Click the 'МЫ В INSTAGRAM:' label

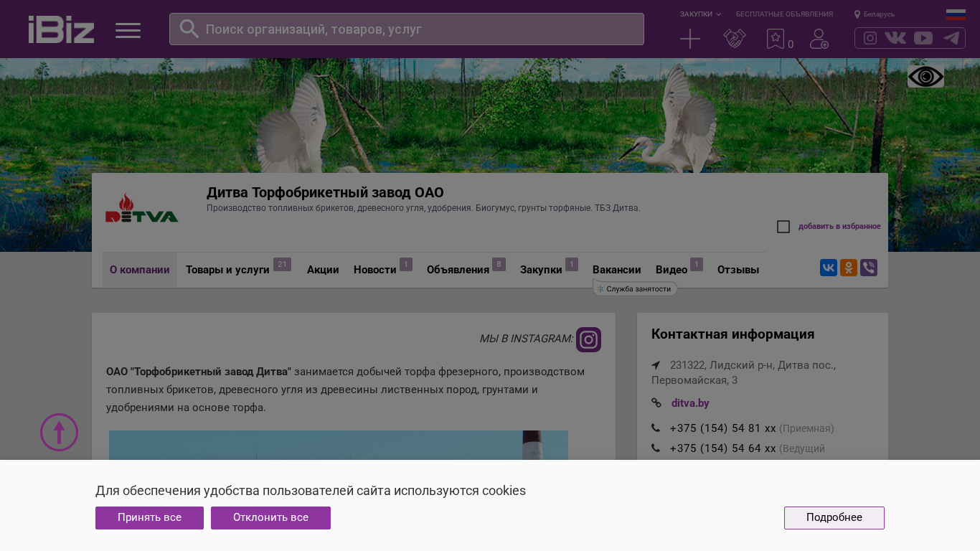[x=526, y=339]
